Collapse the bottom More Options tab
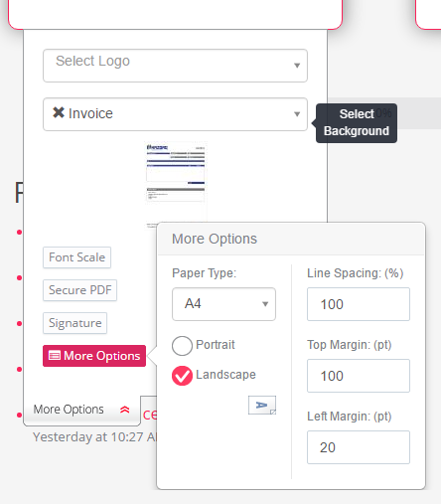Viewport: 441px width, 504px height. pos(81,410)
